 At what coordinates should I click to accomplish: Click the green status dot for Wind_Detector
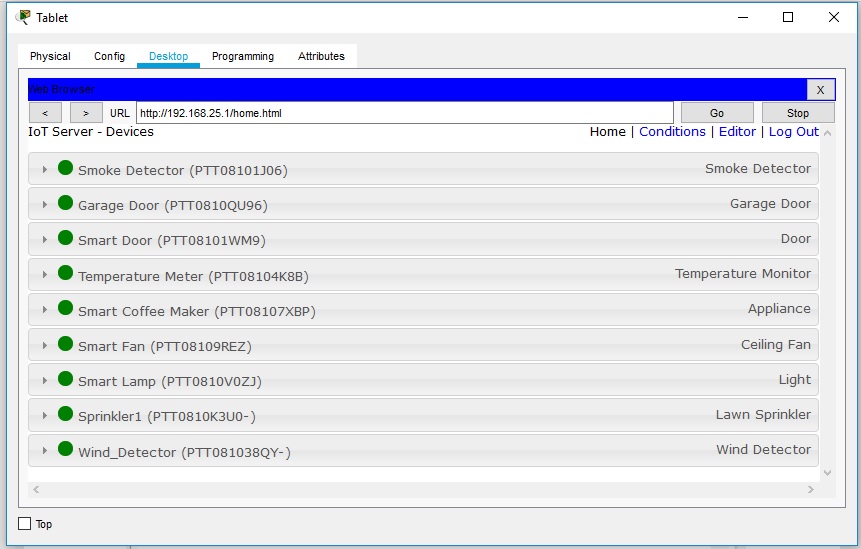[65, 449]
